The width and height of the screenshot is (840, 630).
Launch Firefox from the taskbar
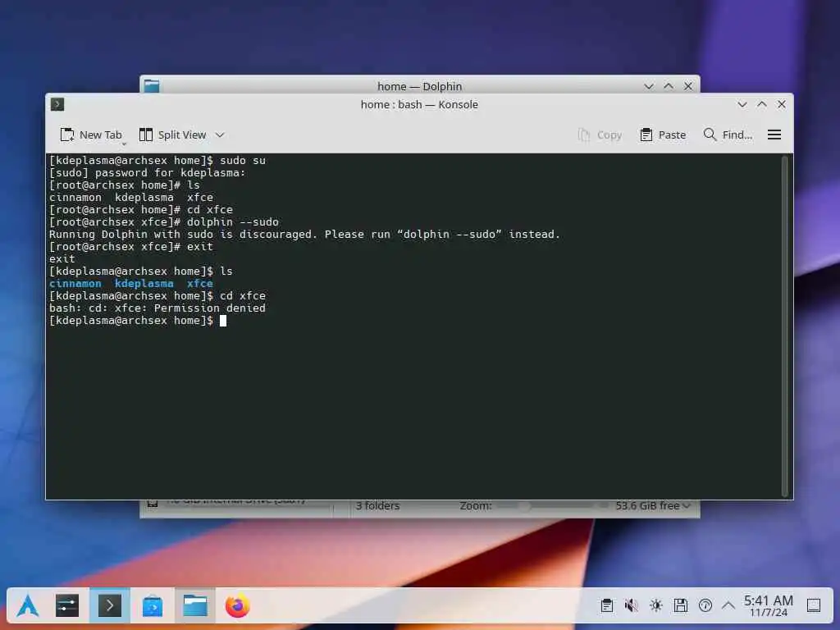(x=237, y=606)
